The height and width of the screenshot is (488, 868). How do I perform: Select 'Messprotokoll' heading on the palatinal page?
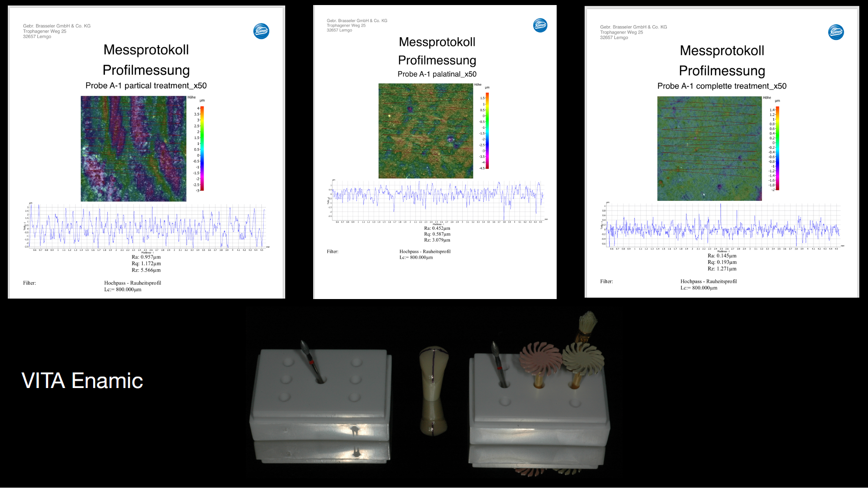[x=437, y=42]
